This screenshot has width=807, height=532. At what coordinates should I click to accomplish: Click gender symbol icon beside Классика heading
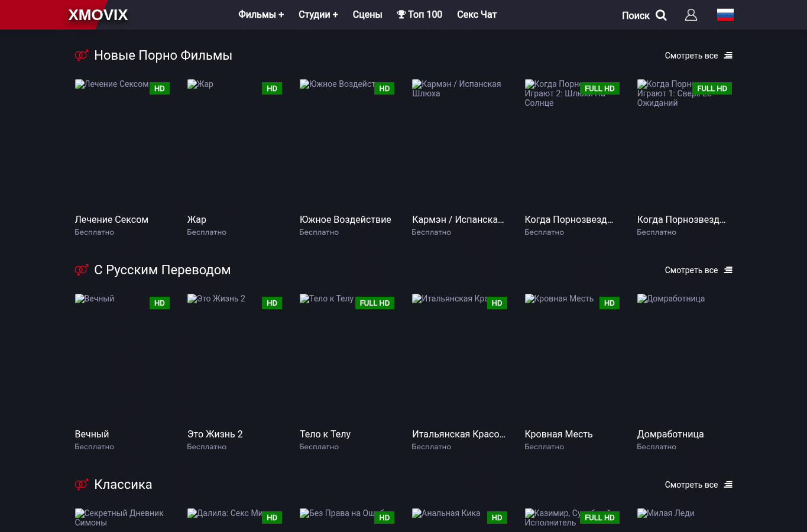pos(82,484)
